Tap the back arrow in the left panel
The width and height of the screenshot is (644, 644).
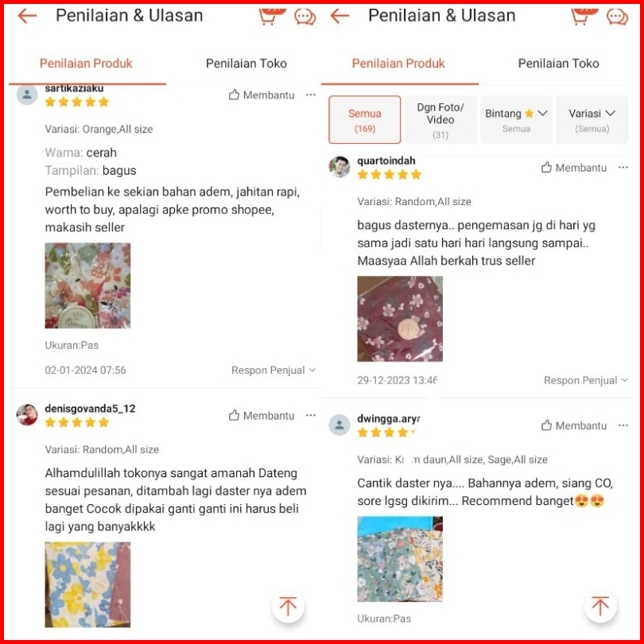28,16
